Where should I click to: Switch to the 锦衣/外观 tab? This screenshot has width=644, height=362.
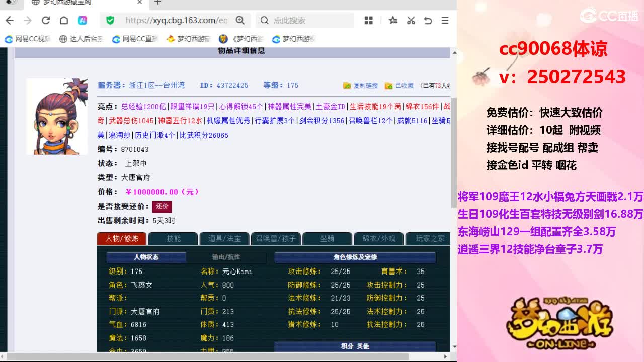(378, 238)
